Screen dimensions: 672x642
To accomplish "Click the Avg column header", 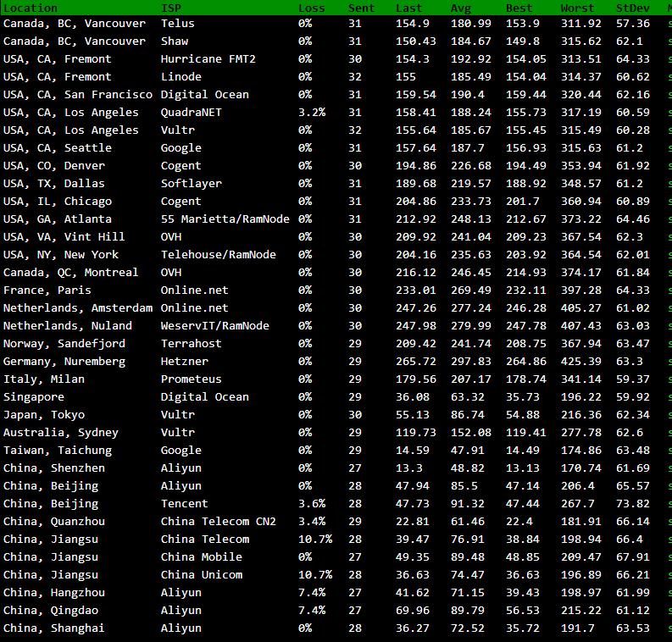I will pyautogui.click(x=461, y=8).
